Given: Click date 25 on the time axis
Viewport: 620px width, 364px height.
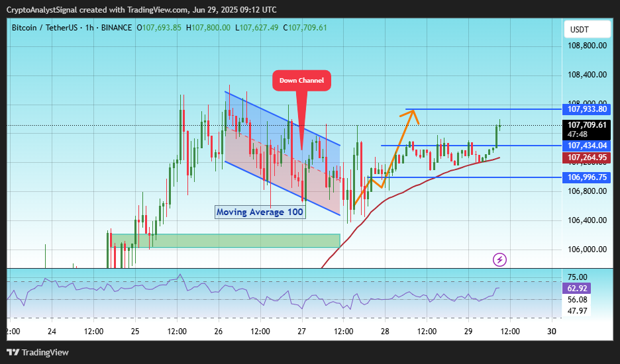Looking at the screenshot, I should point(135,331).
